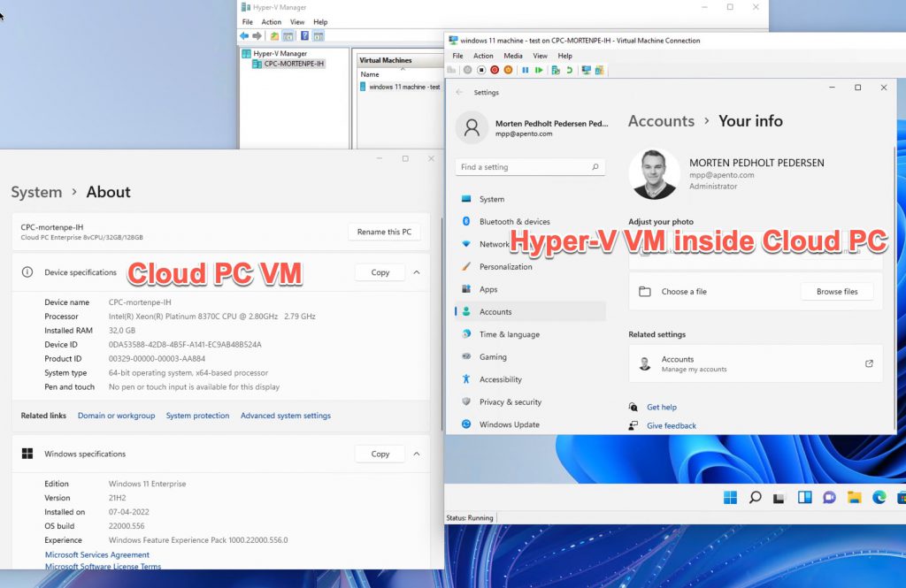Reset the virtual machine using the green Reset icon
906x588 pixels.
click(539, 70)
